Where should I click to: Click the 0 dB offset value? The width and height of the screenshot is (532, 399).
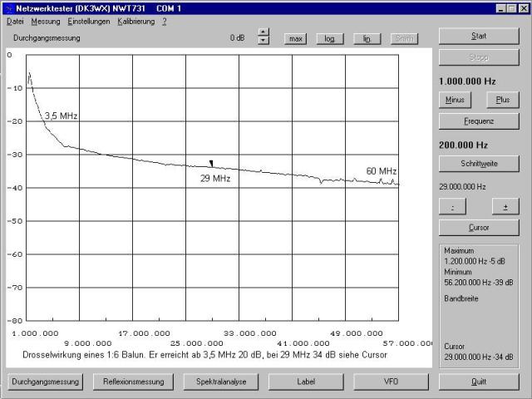coord(237,37)
